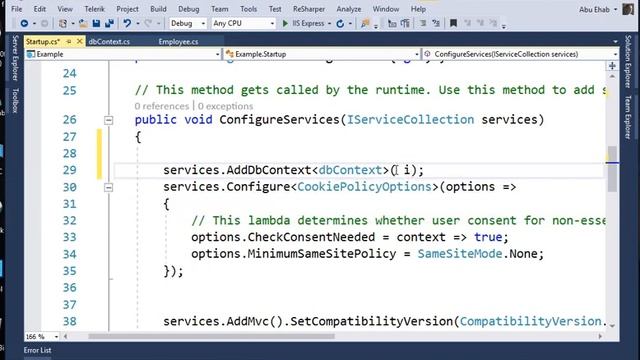
Task: Click the '0 exceptions' CodeLens link
Action: click(226, 106)
